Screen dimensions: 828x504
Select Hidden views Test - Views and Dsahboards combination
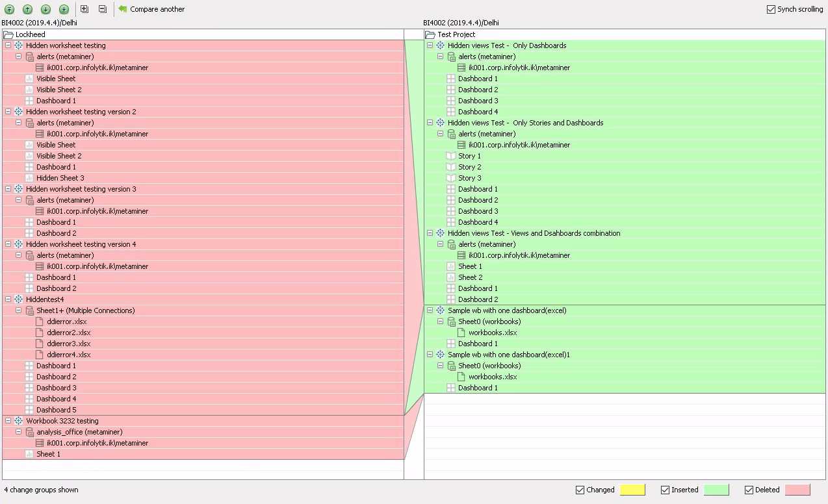(x=534, y=233)
